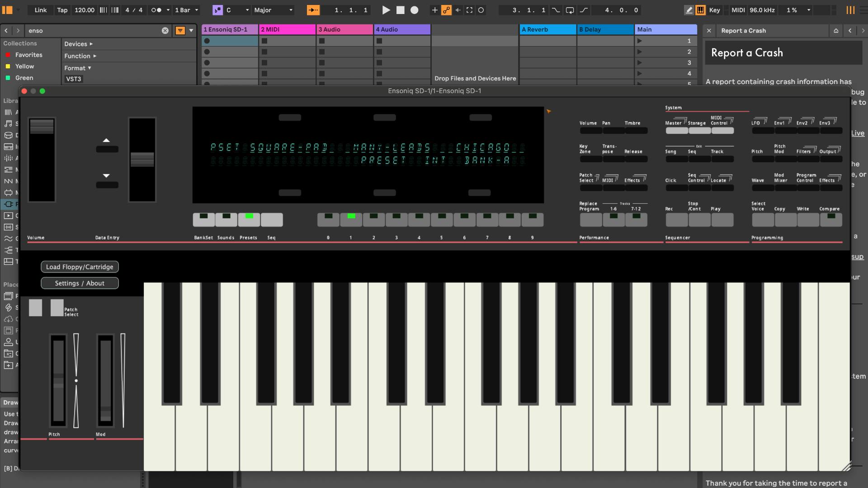Click the Prepare Scene for New Recording plus

(434, 10)
